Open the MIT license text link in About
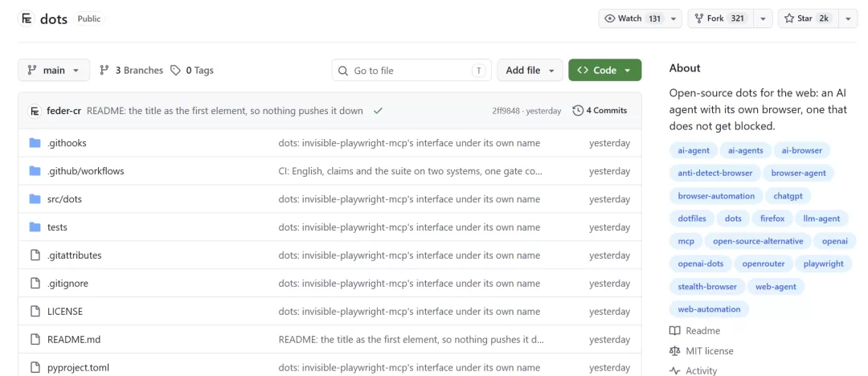 tap(709, 351)
